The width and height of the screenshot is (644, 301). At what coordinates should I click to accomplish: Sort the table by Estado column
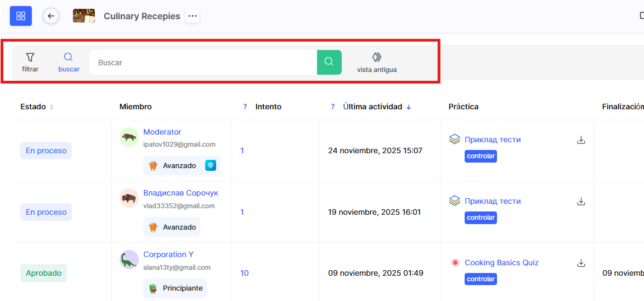tap(52, 107)
